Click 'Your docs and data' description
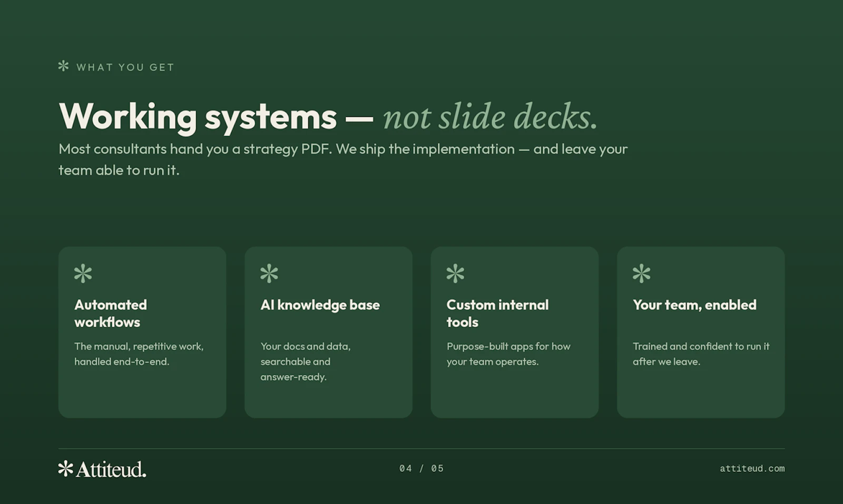This screenshot has height=504, width=843. (306, 361)
